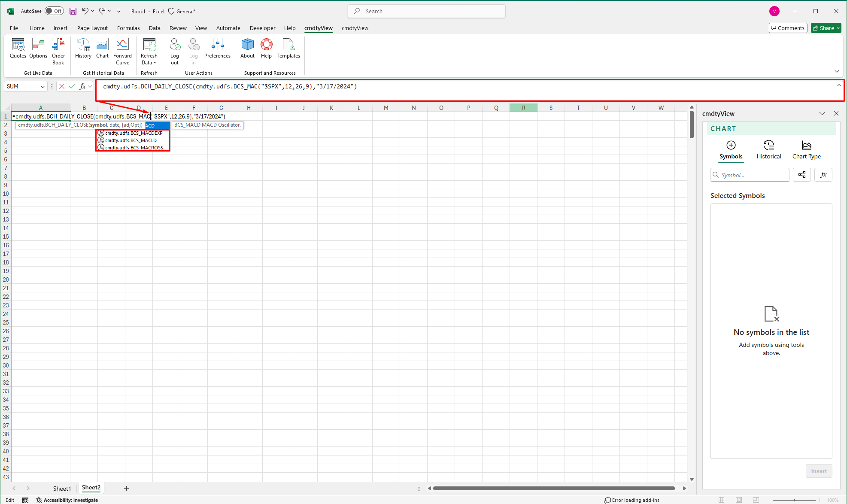
Task: Click the Symbol search input field
Action: [750, 175]
